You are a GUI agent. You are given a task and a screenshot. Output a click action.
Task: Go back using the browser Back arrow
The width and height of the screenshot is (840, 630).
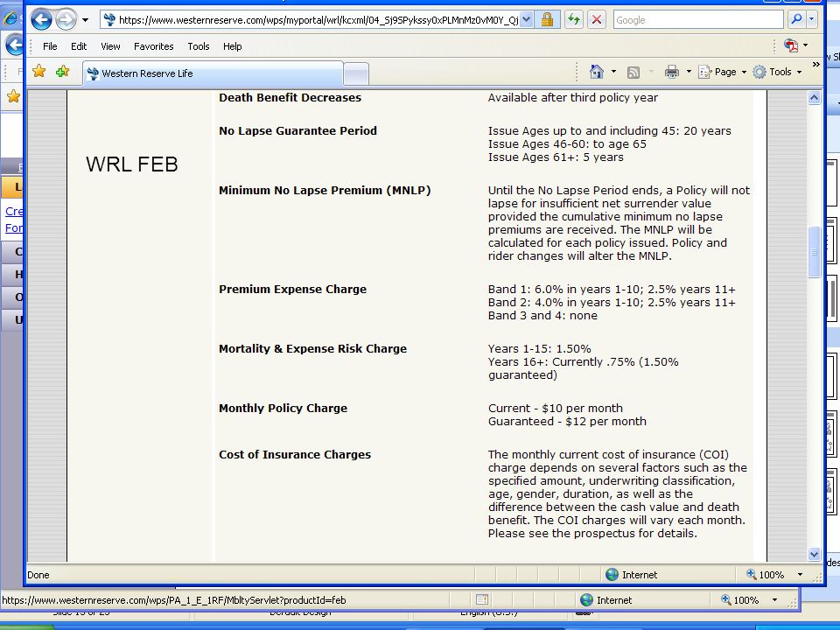pos(41,20)
